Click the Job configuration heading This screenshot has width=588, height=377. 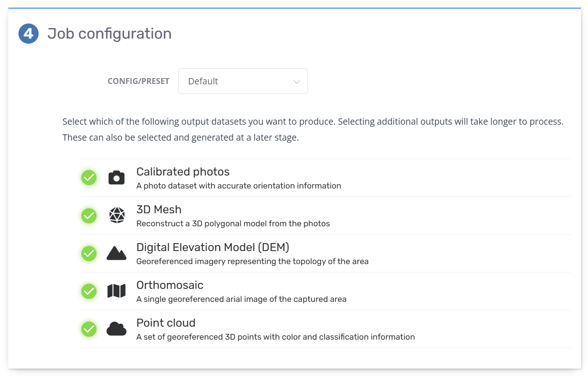click(109, 34)
